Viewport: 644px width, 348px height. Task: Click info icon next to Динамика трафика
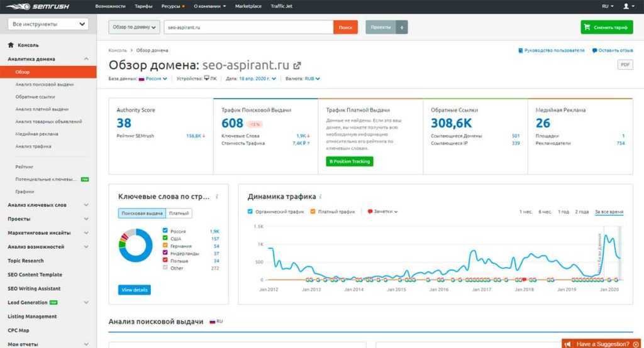point(321,197)
